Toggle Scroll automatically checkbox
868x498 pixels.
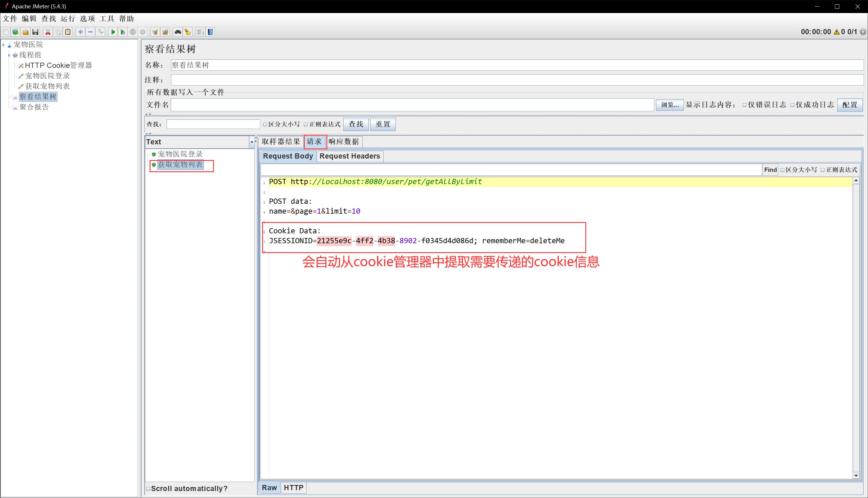(x=148, y=488)
